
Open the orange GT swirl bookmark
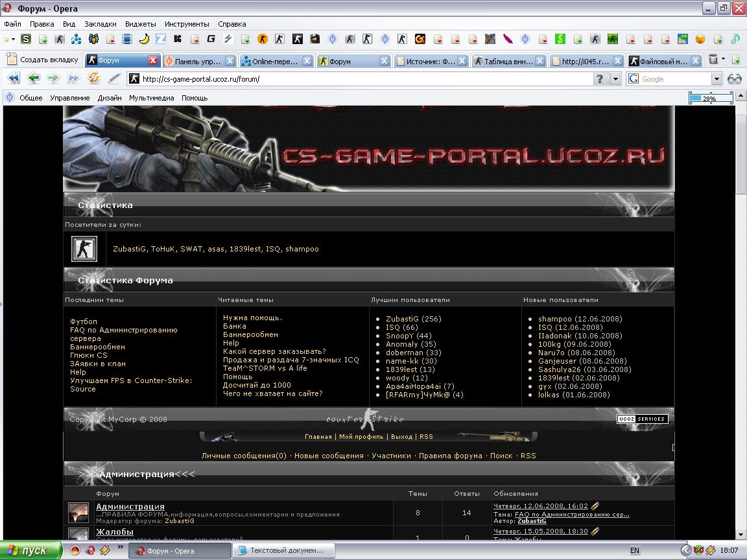coord(420,39)
